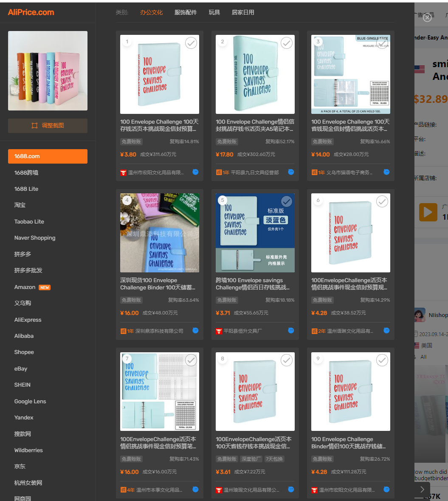Open Yandex image search
The width and height of the screenshot is (448, 501).
[24, 417]
